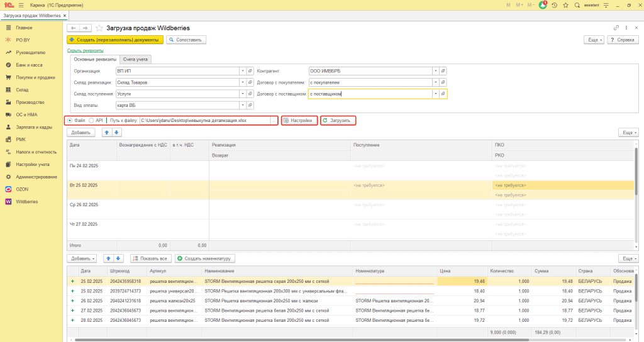Open the Главное section icon

click(x=8, y=28)
